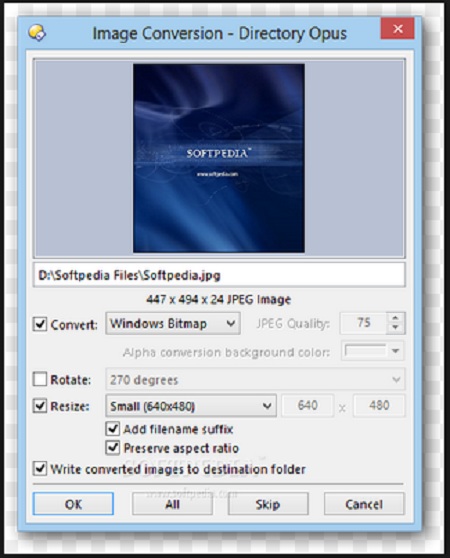450x558 pixels.
Task: Click the Softpedia image preview thumbnail
Action: (x=219, y=158)
